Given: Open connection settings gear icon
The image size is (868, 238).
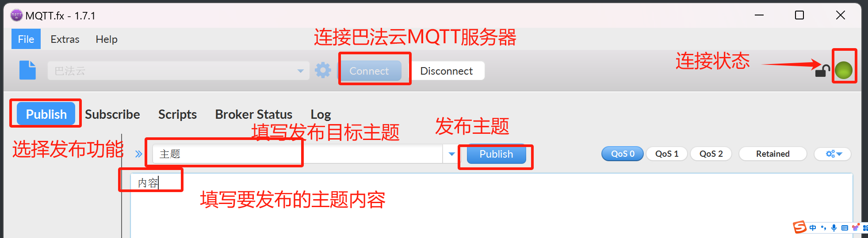Looking at the screenshot, I should [x=323, y=70].
